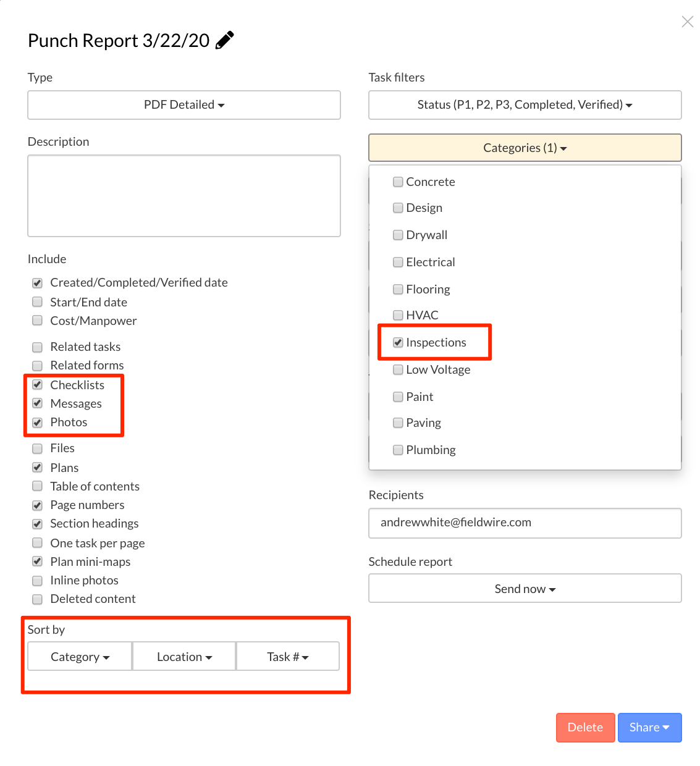This screenshot has height=766, width=700.
Task: Open the PDF Detailed type dropdown
Action: click(184, 105)
